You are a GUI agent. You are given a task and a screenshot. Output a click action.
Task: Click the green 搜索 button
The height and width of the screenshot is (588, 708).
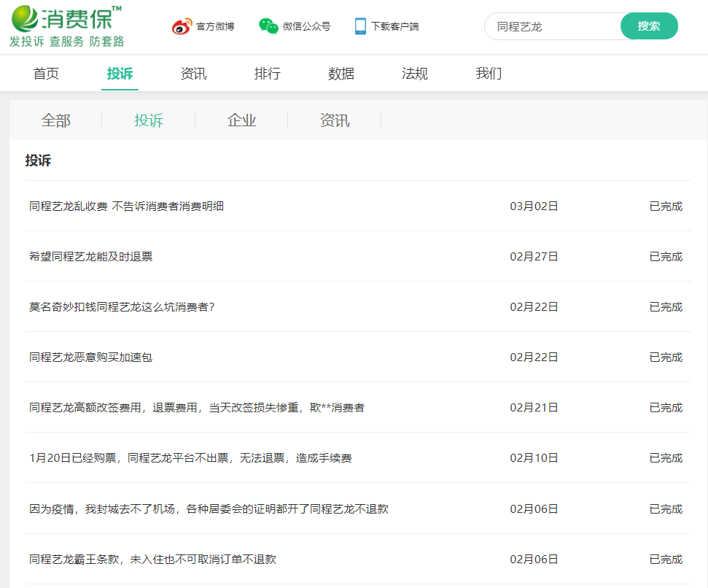click(649, 26)
